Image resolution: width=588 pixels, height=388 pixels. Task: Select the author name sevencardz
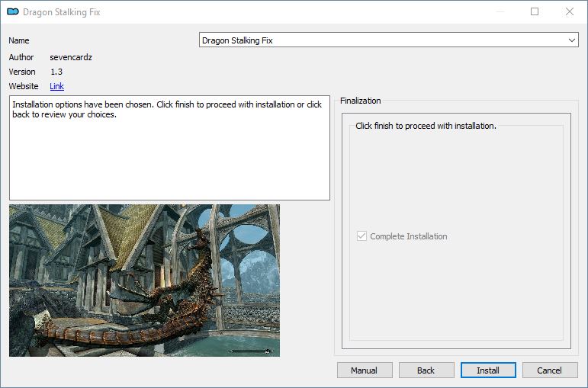click(x=71, y=57)
